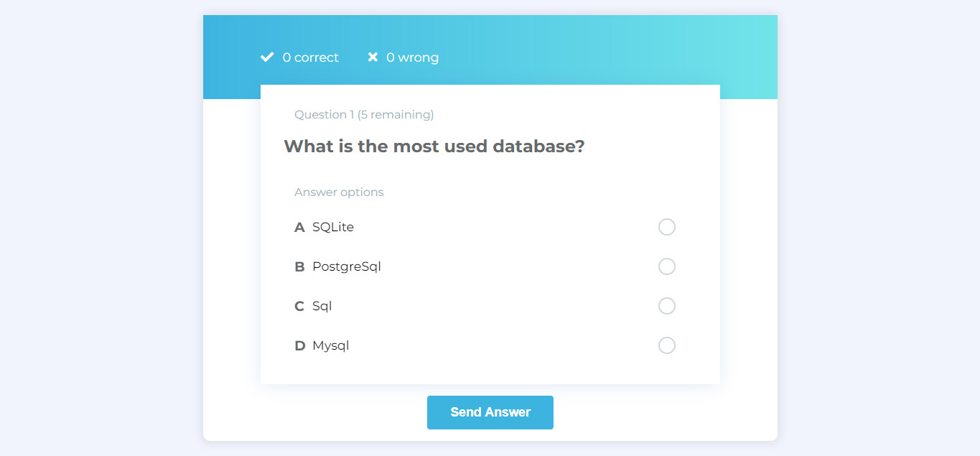Click the Send Answer button
This screenshot has height=456, width=980.
click(490, 412)
